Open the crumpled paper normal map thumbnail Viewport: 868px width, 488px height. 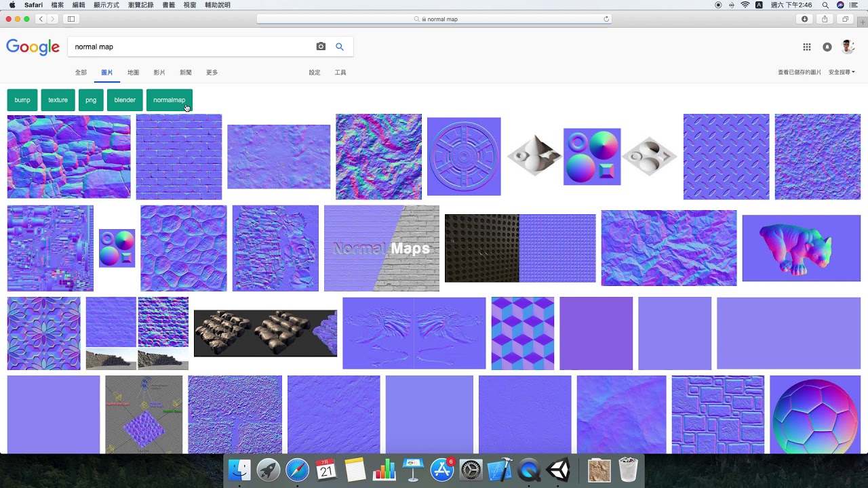pos(669,248)
